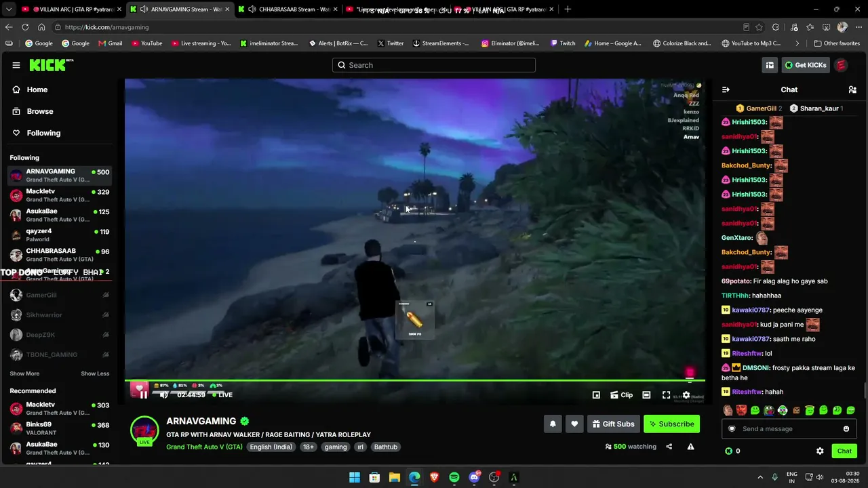Switch to VILLAIN ARC GTA RP first tab
Image resolution: width=868 pixels, height=488 pixels.
70,9
